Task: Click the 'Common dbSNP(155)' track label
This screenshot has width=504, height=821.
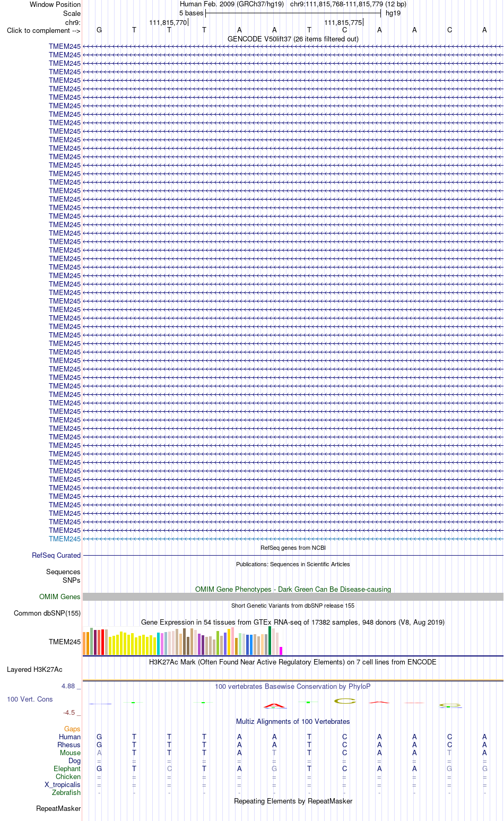Action: pyautogui.click(x=47, y=613)
